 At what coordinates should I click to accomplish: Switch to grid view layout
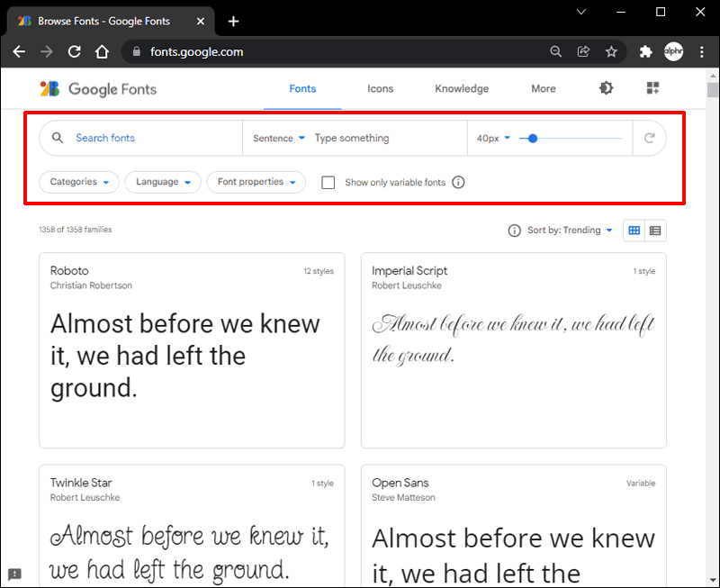pyautogui.click(x=634, y=231)
